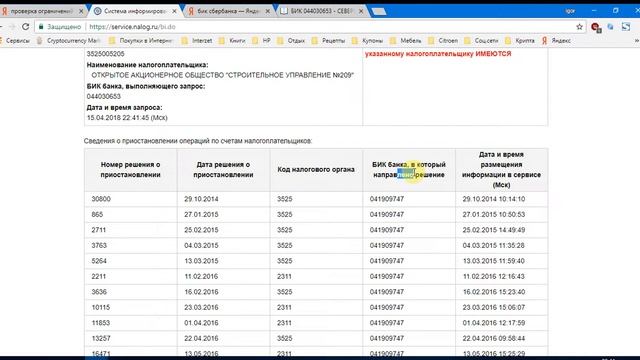Open the 'Сервисы' bookmark
640x360 pixels.
[x=15, y=41]
